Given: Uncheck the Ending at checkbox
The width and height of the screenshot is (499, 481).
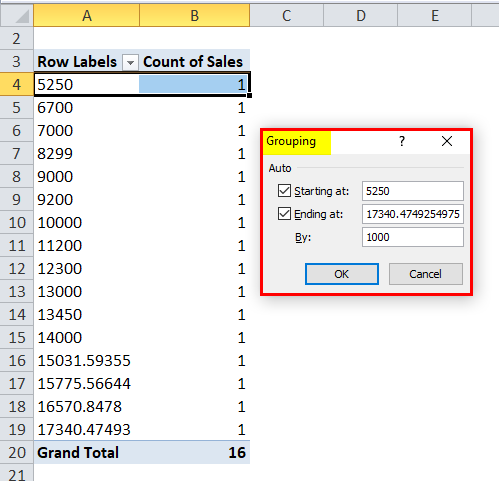Looking at the screenshot, I should 284,214.
